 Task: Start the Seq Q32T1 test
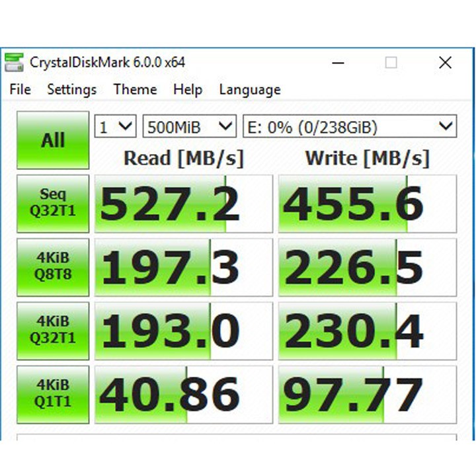53,204
